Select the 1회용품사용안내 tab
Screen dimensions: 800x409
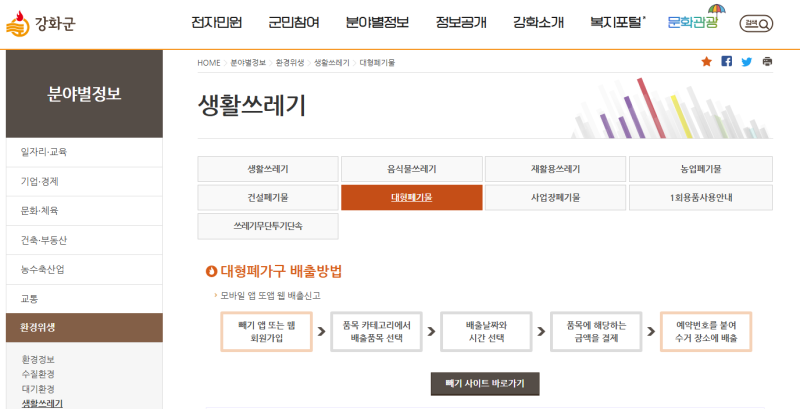click(701, 198)
